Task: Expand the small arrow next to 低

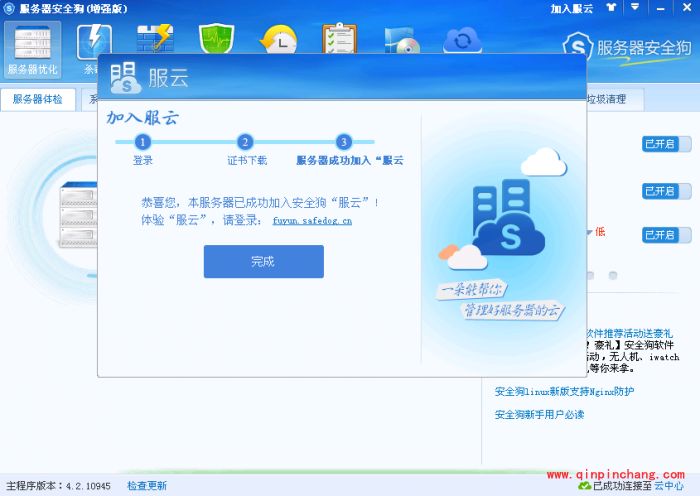Action: point(589,232)
